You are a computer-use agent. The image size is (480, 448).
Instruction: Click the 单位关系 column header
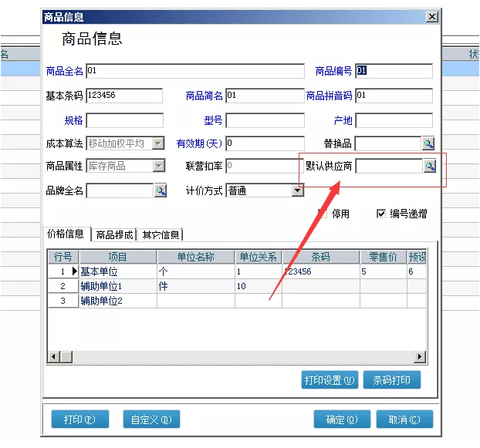[x=259, y=257]
